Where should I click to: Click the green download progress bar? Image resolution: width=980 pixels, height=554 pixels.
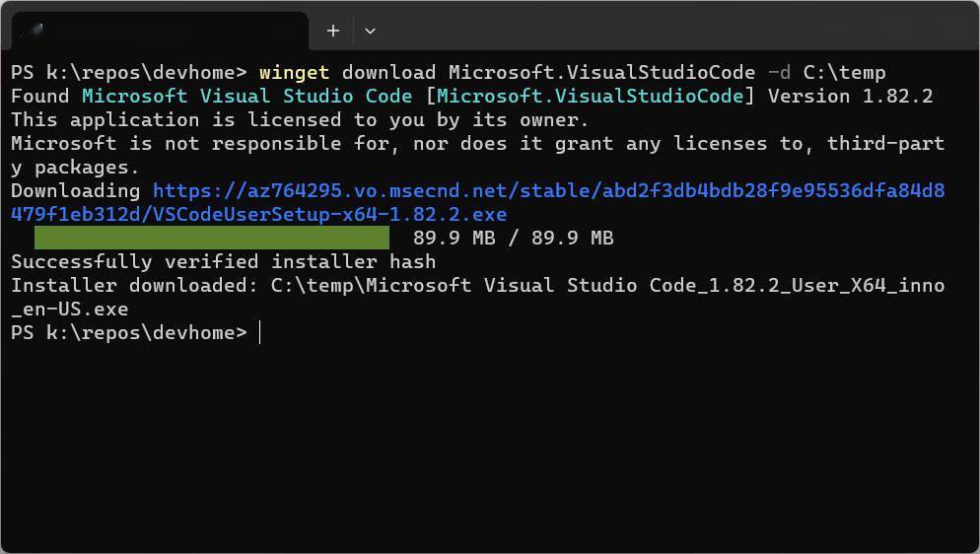point(212,238)
